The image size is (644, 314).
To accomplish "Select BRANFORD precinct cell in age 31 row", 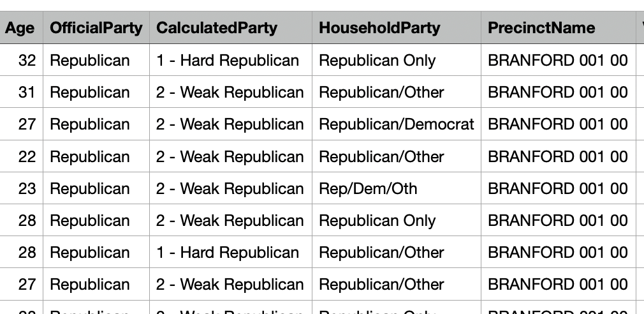I will click(557, 93).
